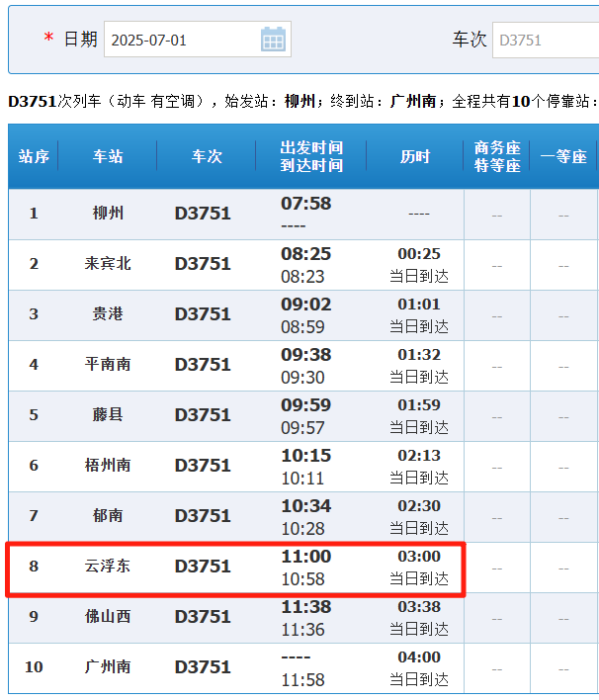Select the 柳州 station in row 1

click(x=108, y=214)
